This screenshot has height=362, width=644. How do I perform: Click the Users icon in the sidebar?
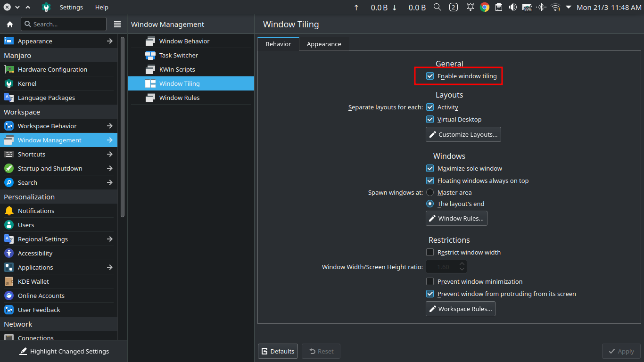pos(9,225)
